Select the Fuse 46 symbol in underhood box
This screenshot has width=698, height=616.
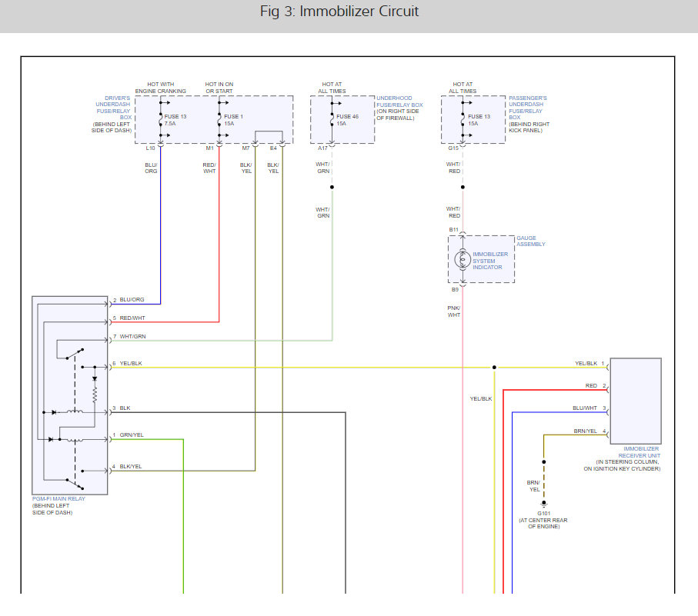pyautogui.click(x=332, y=120)
